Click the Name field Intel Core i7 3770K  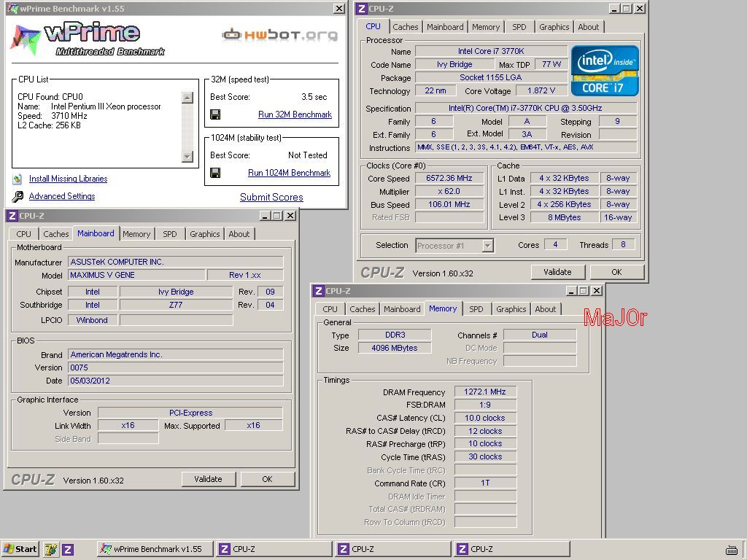pos(491,51)
